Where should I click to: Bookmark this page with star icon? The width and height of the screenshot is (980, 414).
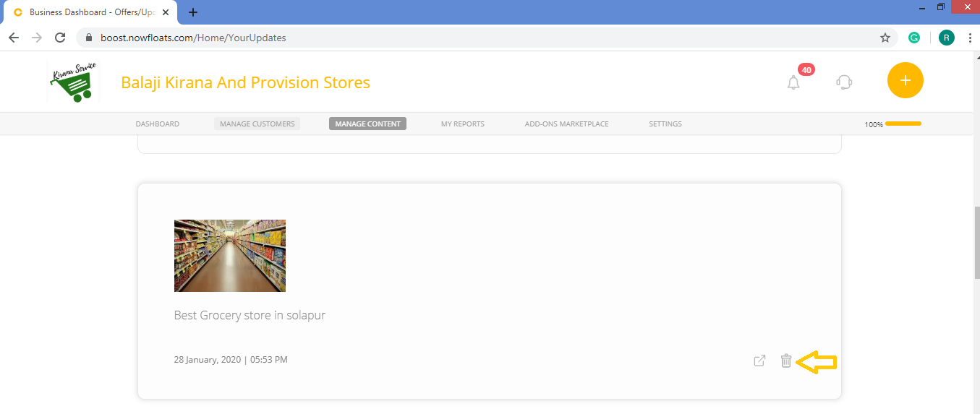[x=885, y=38]
